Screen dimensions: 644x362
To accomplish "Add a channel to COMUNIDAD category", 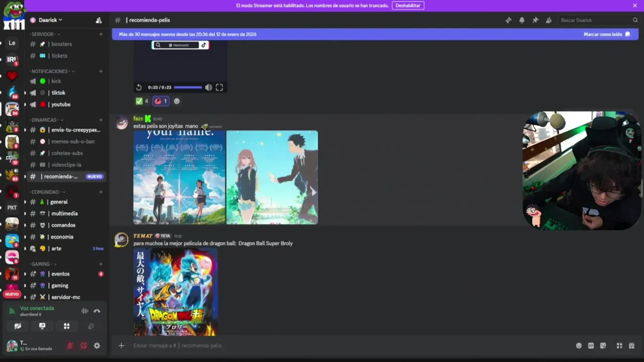I will [x=101, y=192].
